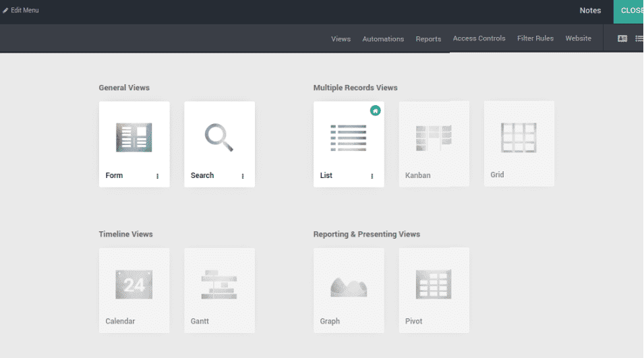Expand the Search view three-dot menu
The image size is (644, 358).
click(243, 176)
